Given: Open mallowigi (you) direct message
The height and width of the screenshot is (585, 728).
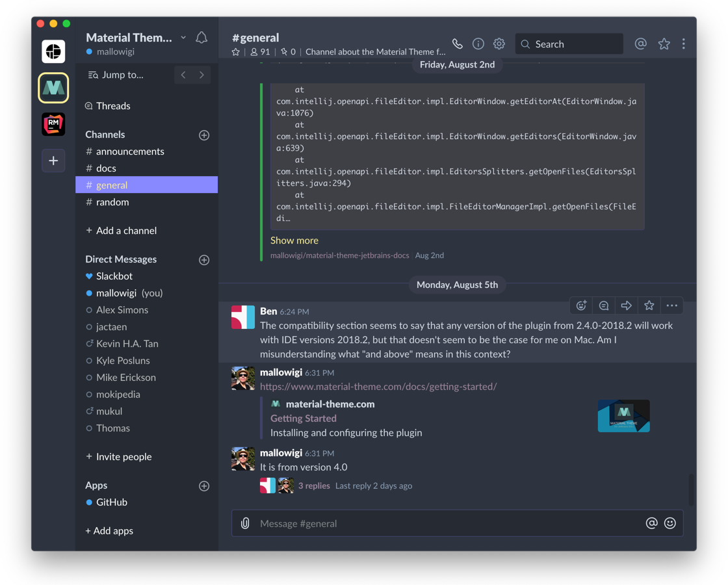Looking at the screenshot, I should [147, 293].
